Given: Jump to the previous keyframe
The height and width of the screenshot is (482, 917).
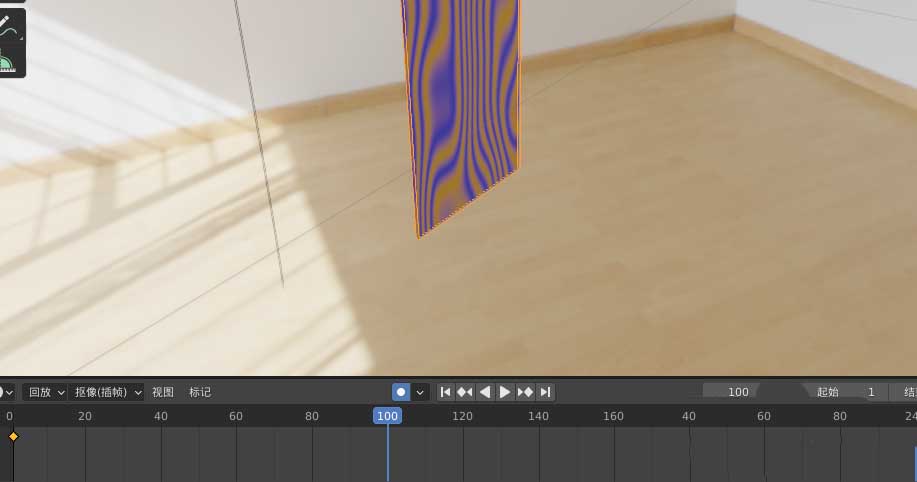Looking at the screenshot, I should point(465,392).
